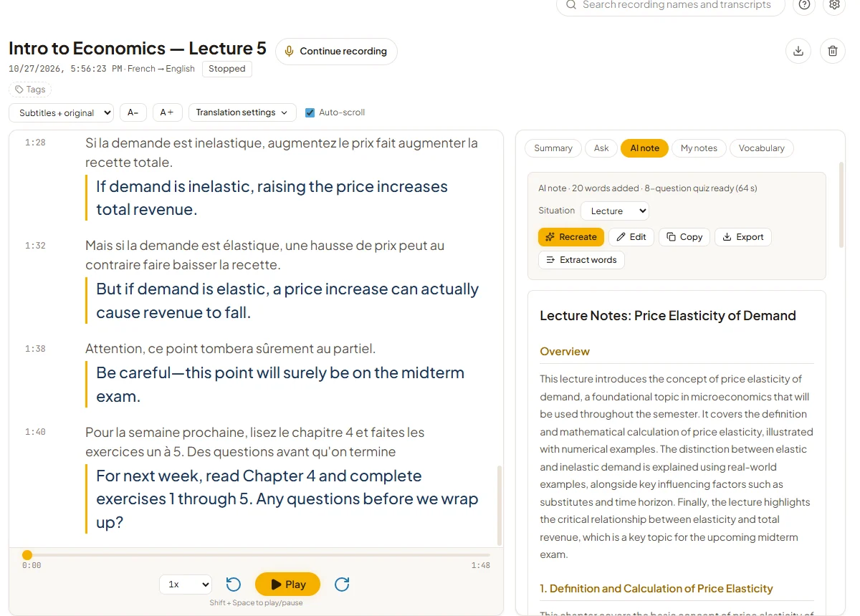The image size is (860, 616).
Task: Click French line 'Mais si la demande est élastique'
Action: point(264,255)
